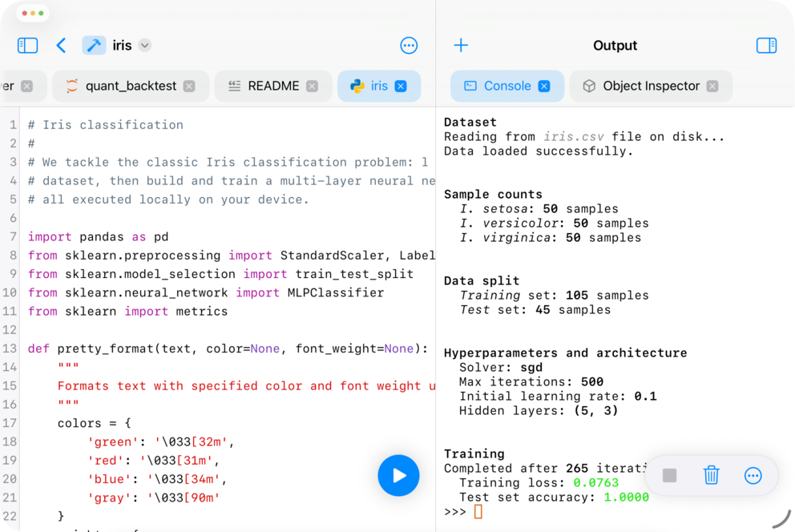The height and width of the screenshot is (532, 795).
Task: Click the terminal icon on Console tab
Action: [x=470, y=87]
